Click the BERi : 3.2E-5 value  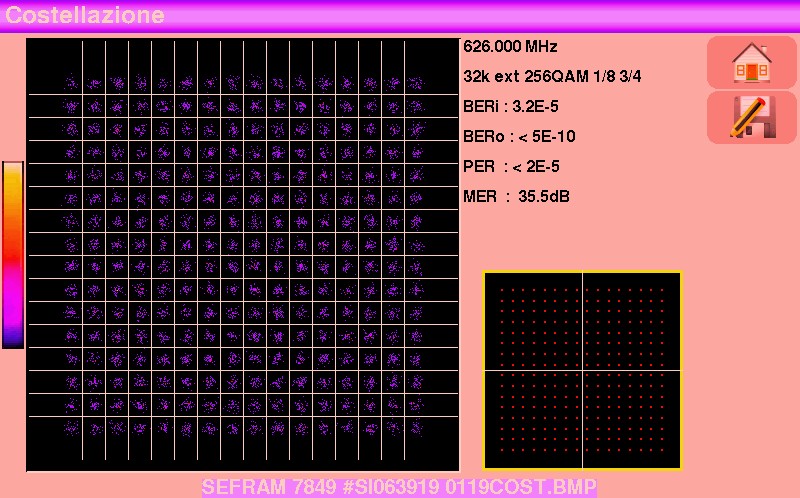tap(511, 107)
